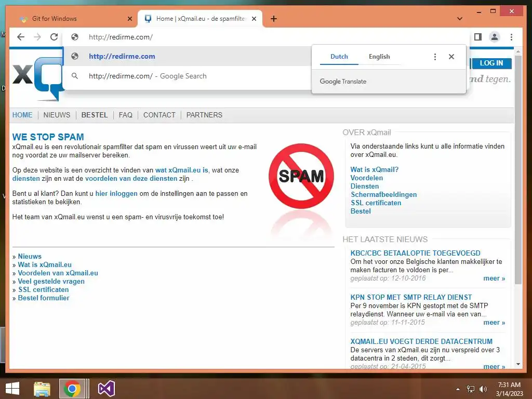
Task: Click the LOG IN button
Action: (491, 63)
